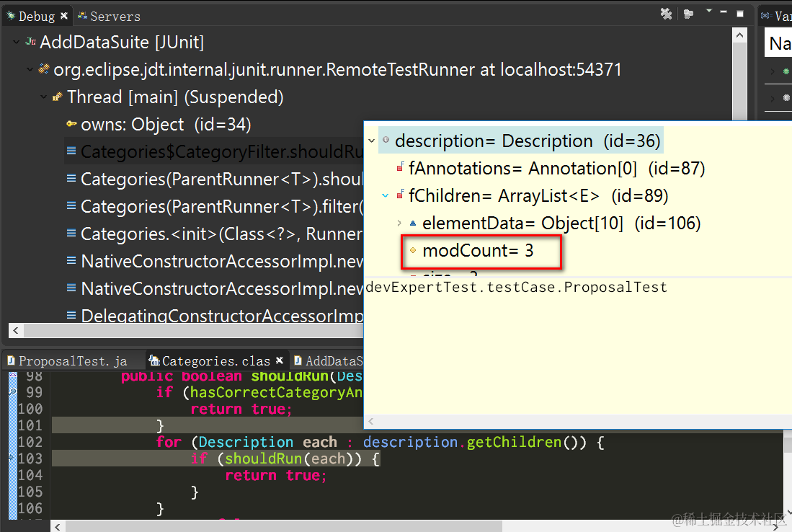Click inspect popup scroll-left arrow
The width and height of the screenshot is (792, 532).
[x=371, y=422]
